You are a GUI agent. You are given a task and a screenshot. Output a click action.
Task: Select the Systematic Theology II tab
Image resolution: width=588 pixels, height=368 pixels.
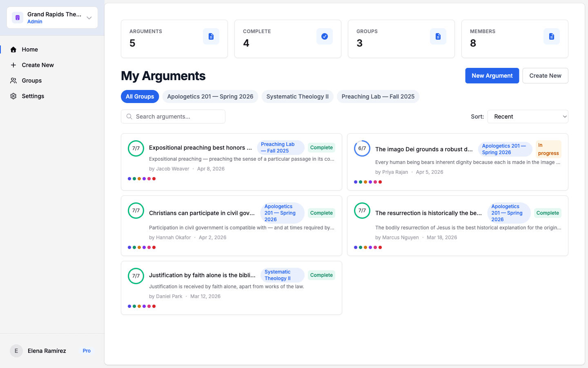297,96
